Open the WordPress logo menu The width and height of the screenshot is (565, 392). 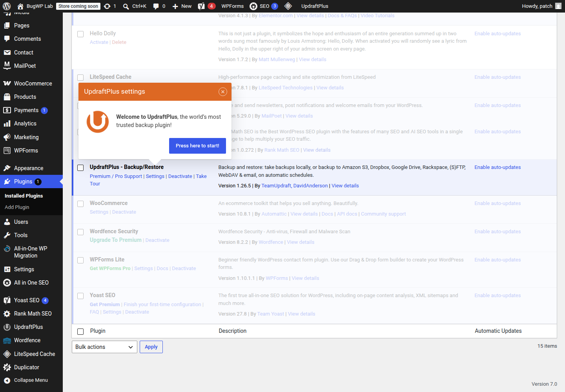coord(7,6)
